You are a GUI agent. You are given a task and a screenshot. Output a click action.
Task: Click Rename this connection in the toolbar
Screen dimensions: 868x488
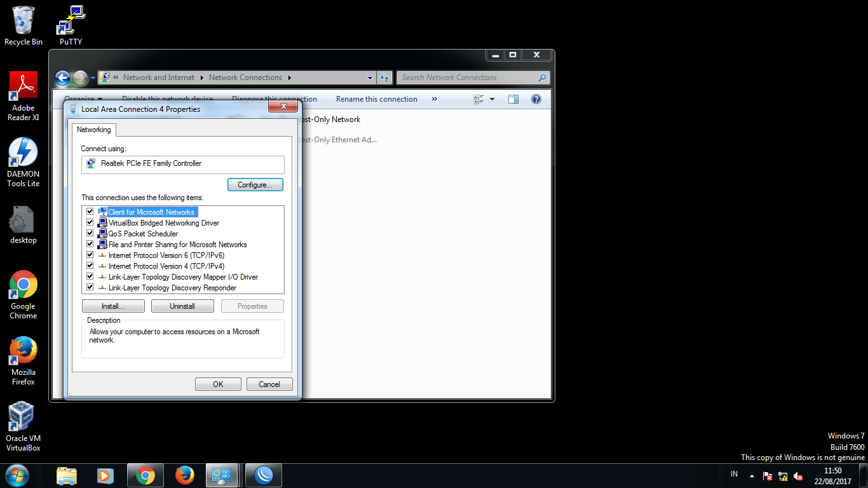[x=376, y=98]
